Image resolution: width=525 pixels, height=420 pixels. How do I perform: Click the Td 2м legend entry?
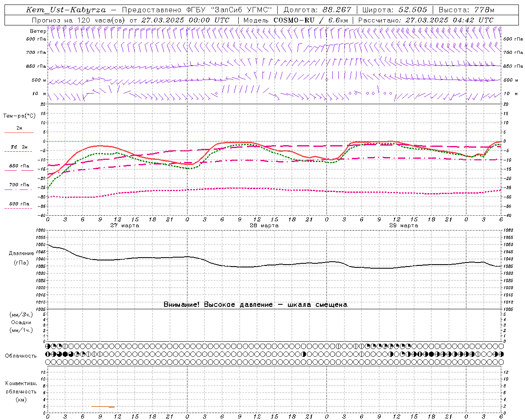[19, 147]
